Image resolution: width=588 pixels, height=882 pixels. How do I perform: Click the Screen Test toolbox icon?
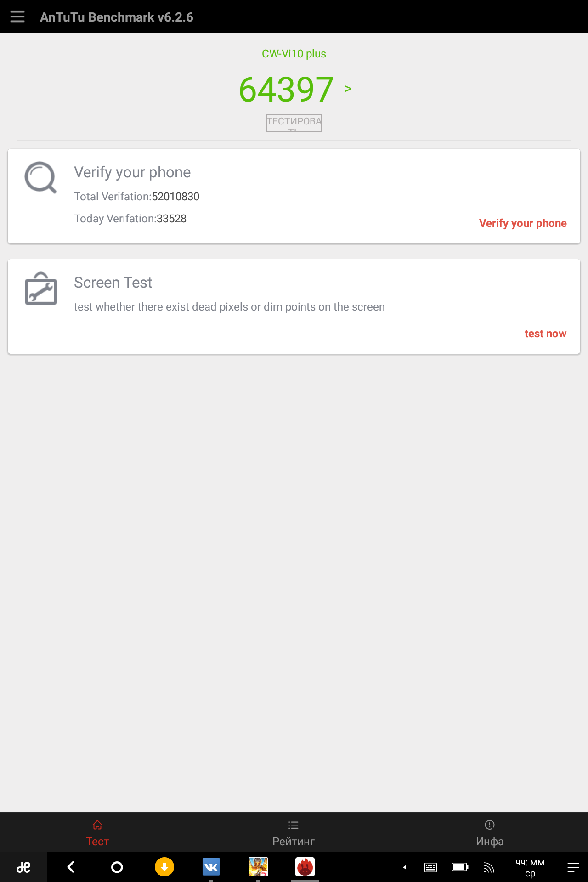(x=41, y=288)
